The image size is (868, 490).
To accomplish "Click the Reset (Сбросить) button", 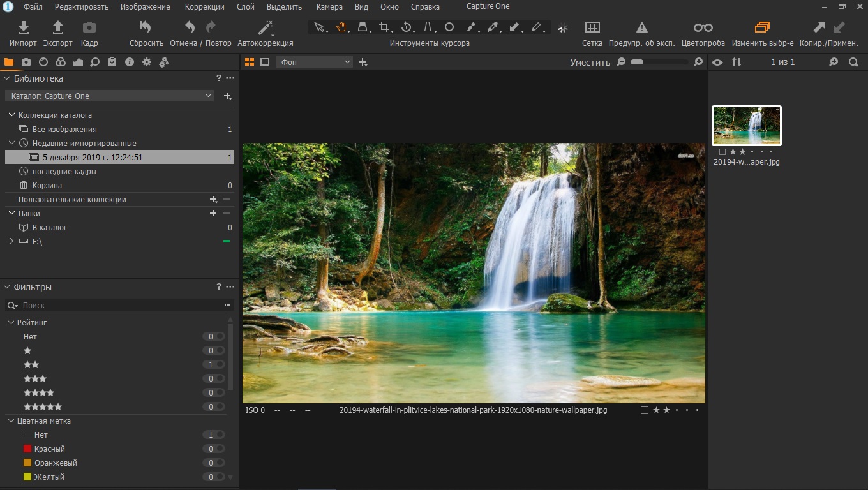I will pos(146,27).
